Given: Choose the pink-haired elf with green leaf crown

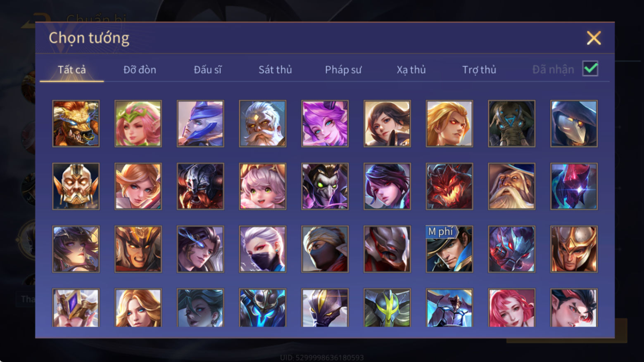Looking at the screenshot, I should [x=138, y=123].
